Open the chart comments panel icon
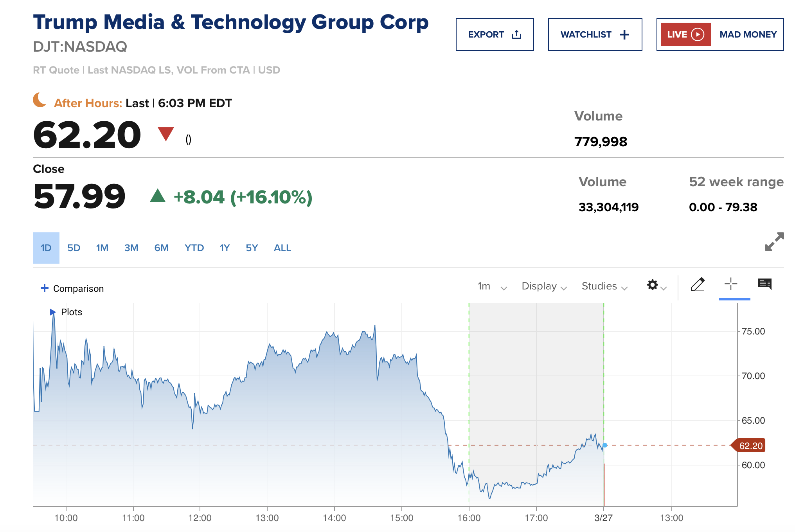The image size is (795, 532). pyautogui.click(x=764, y=284)
